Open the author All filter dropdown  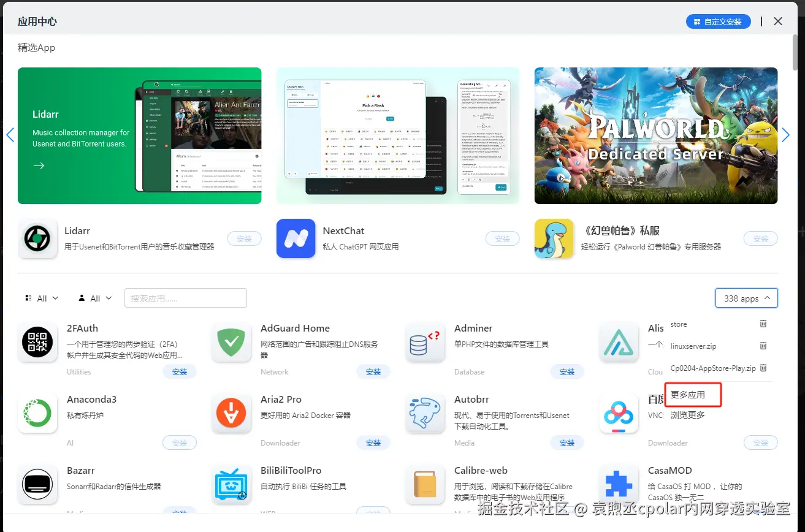(95, 298)
